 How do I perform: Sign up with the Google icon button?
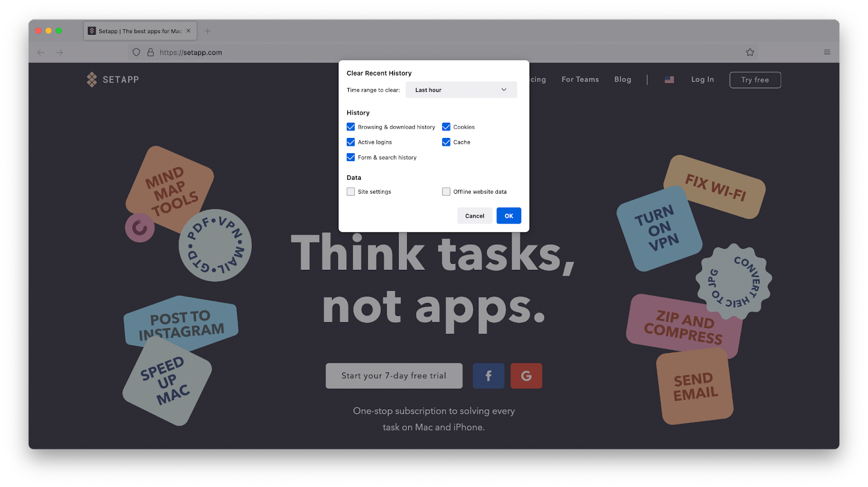[526, 376]
